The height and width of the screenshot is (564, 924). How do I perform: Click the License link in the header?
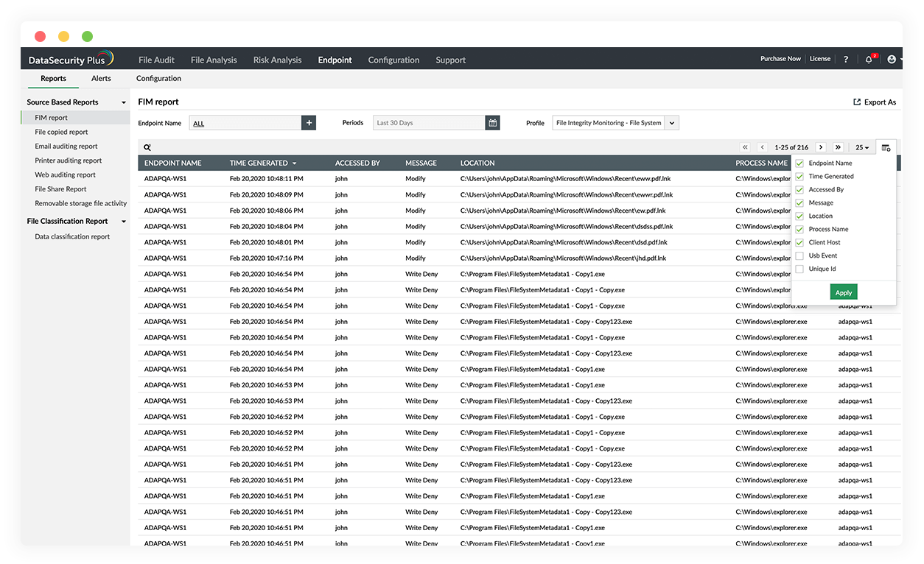(819, 58)
